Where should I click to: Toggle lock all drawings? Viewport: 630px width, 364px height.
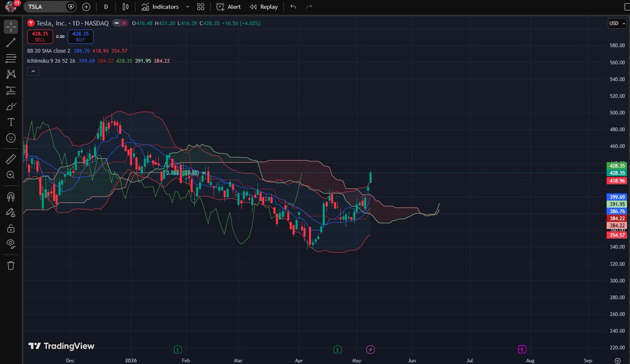(x=11, y=229)
